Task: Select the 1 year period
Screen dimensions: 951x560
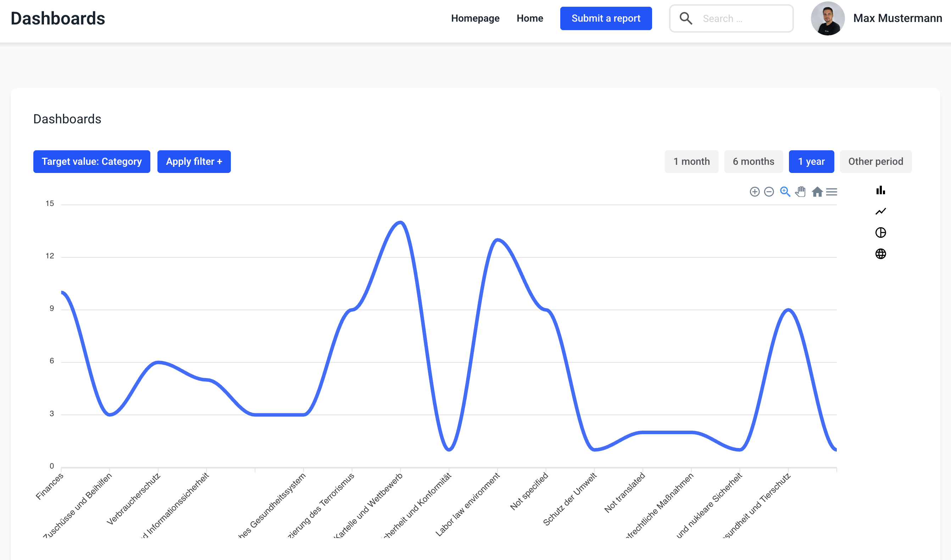Action: [x=811, y=162]
